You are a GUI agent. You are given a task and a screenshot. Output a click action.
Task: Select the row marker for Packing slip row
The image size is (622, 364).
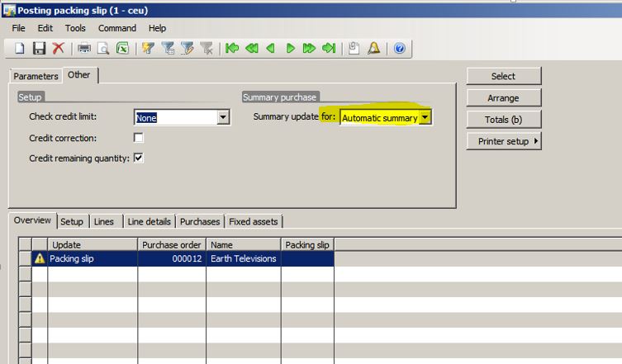[x=25, y=258]
